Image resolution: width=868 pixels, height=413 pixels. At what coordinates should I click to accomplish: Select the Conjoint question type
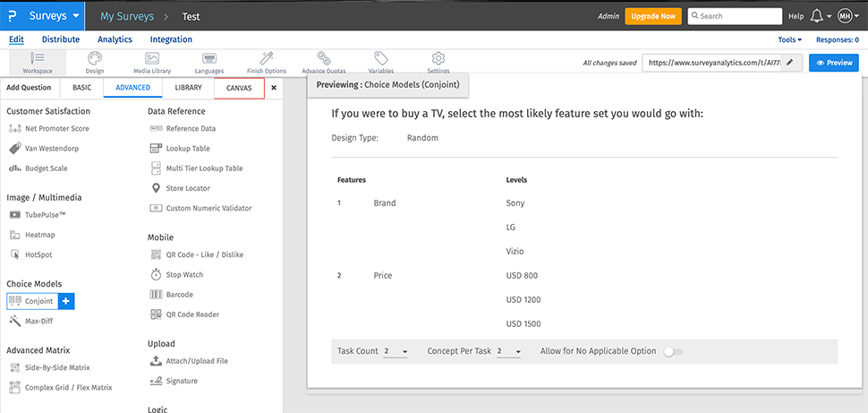(x=32, y=301)
